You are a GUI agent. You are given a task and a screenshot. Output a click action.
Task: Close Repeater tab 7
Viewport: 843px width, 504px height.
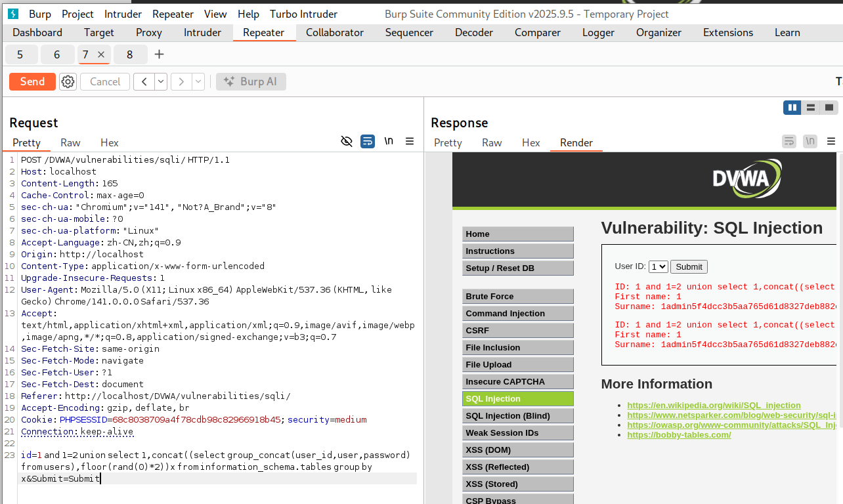(x=101, y=54)
